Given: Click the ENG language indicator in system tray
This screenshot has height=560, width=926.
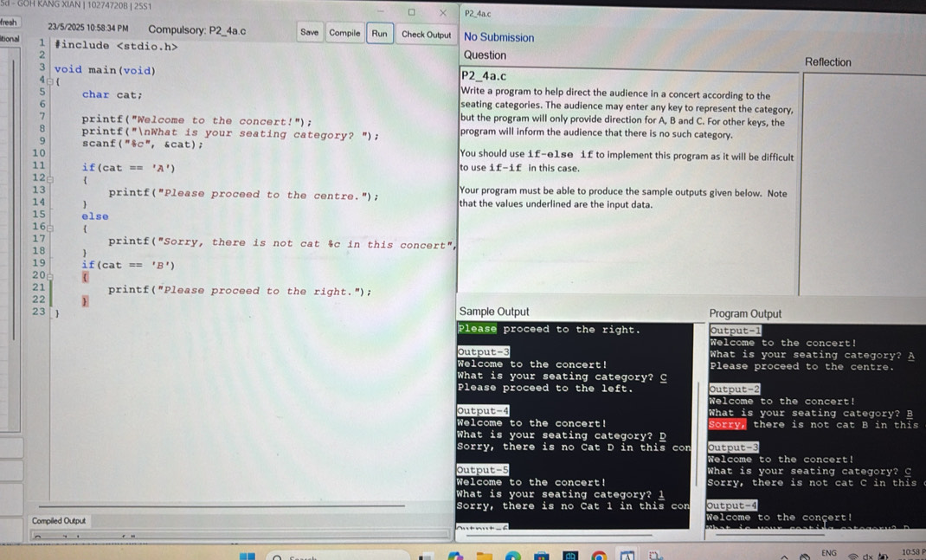Looking at the screenshot, I should point(828,552).
